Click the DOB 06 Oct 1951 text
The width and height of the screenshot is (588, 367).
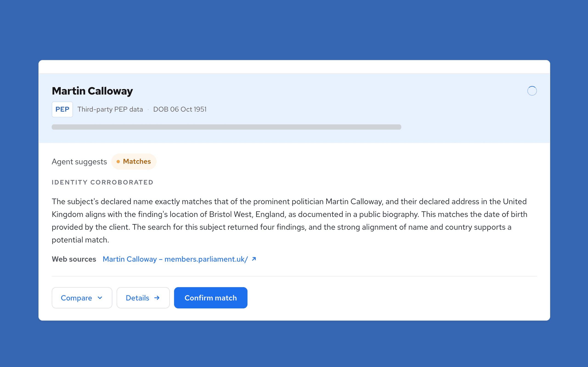(x=180, y=109)
